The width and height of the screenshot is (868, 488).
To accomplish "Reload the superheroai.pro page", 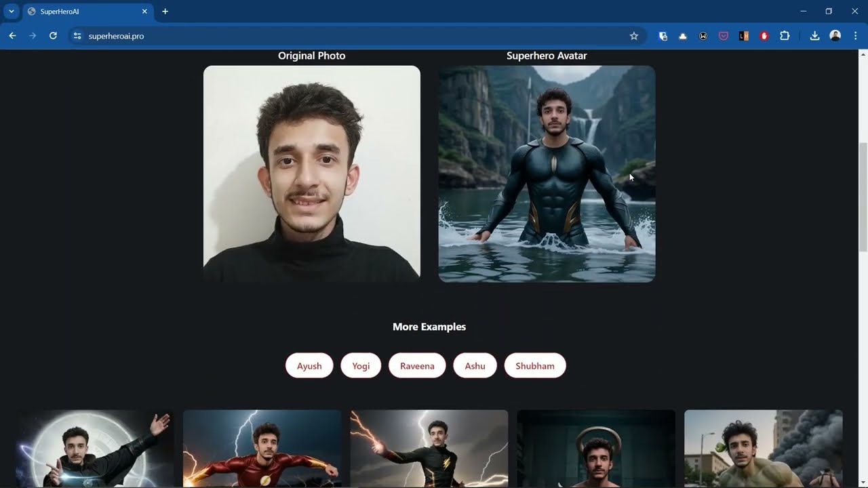I will [x=53, y=36].
